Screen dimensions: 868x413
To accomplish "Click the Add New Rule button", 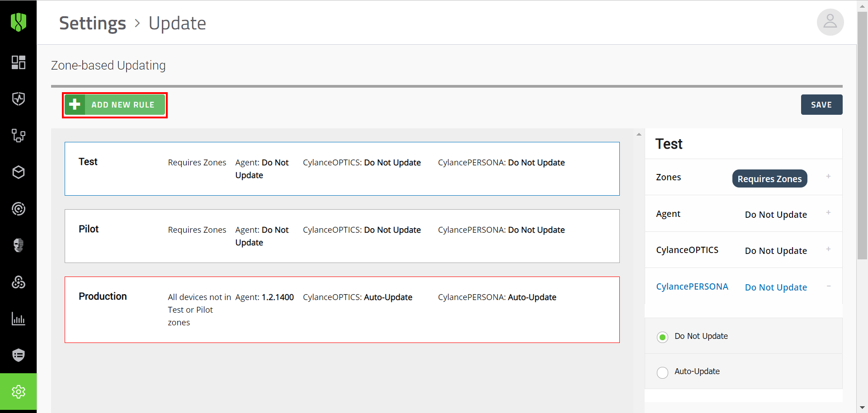I will (x=115, y=105).
